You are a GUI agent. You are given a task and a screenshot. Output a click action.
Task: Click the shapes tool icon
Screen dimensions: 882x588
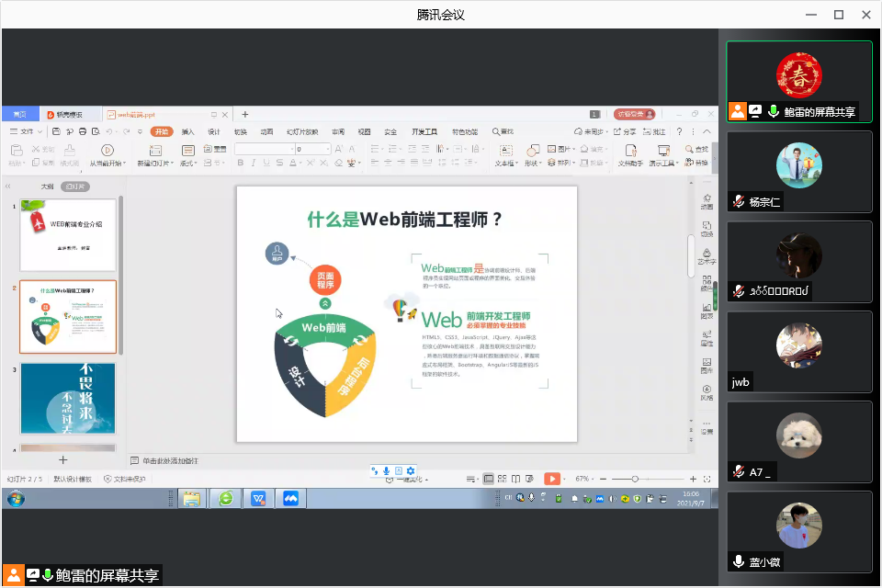coord(533,151)
